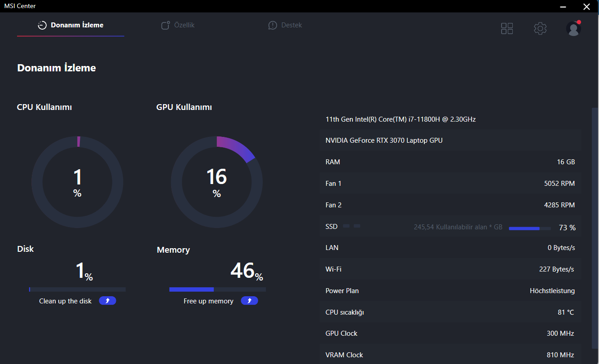
Task: Click the "CPU sıcaklığı" row label
Action: click(x=345, y=312)
